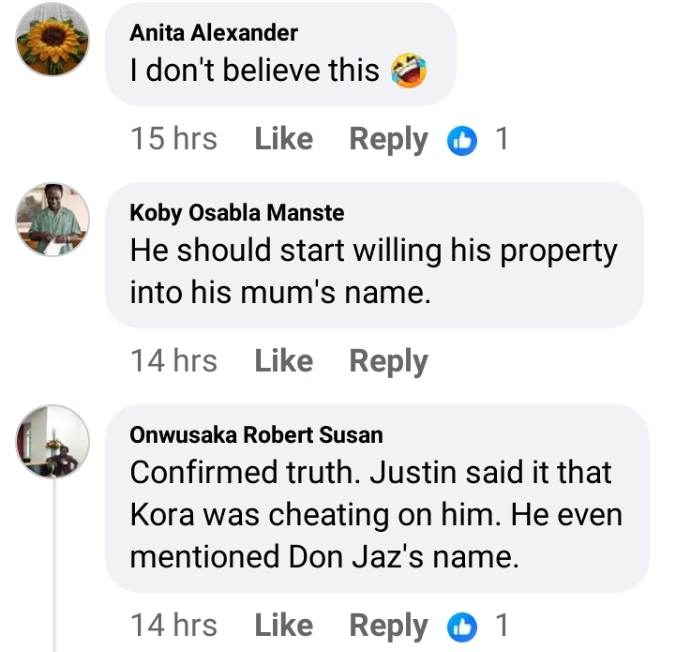Click the thumbs-up reaction icon on Anita Alexander's comment
The image size is (675, 652).
pos(462,140)
